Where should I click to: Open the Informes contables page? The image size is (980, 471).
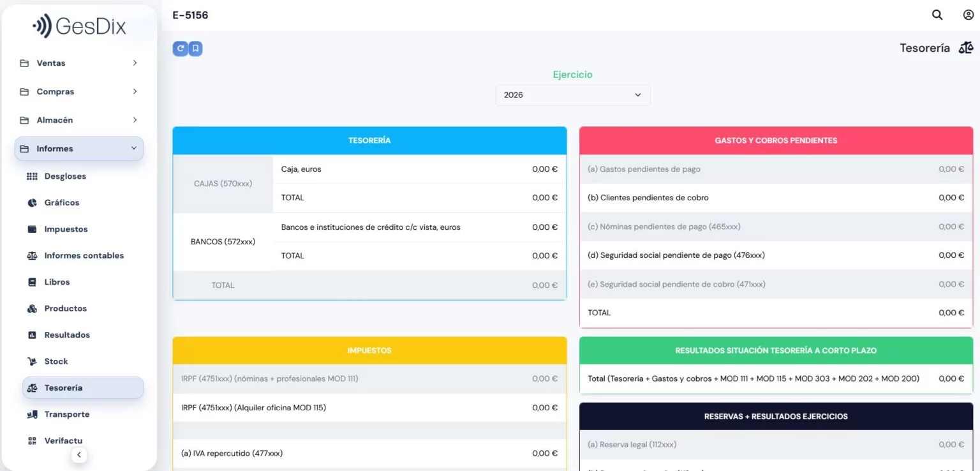(84, 255)
